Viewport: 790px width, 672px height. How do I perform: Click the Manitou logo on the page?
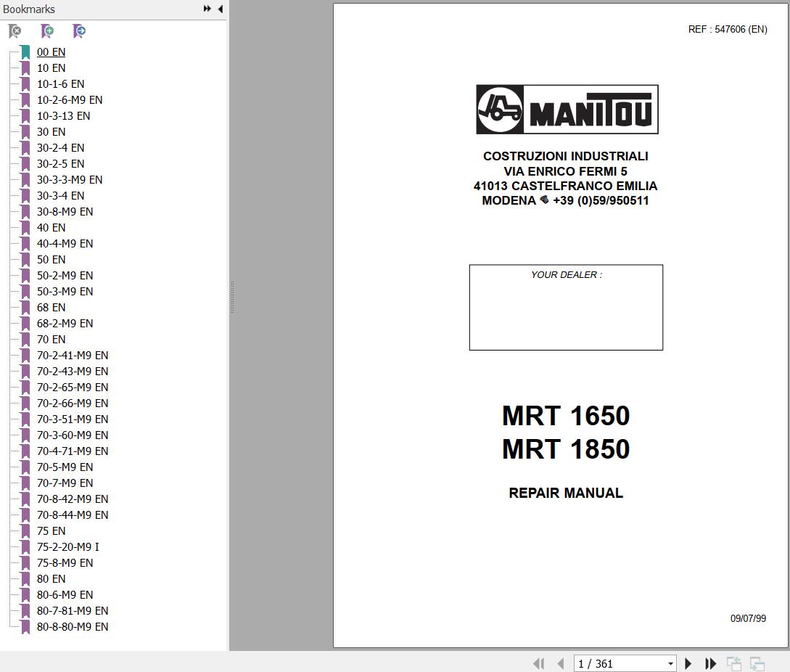[567, 110]
